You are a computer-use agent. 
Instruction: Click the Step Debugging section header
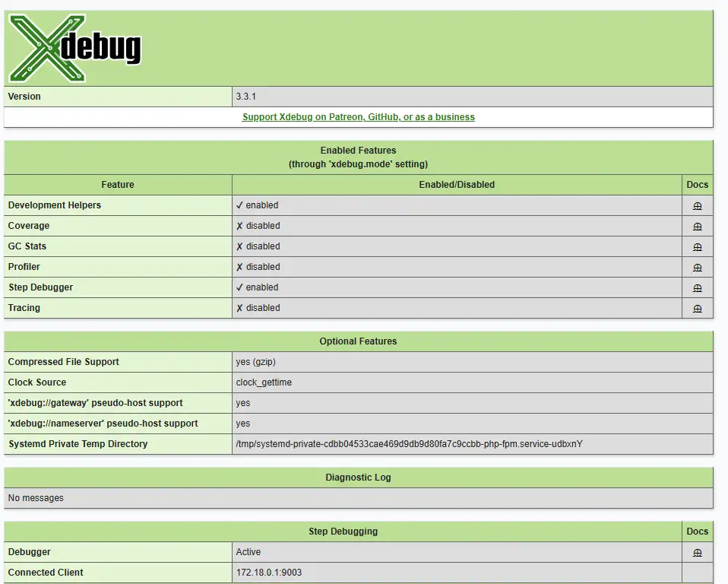click(x=343, y=532)
